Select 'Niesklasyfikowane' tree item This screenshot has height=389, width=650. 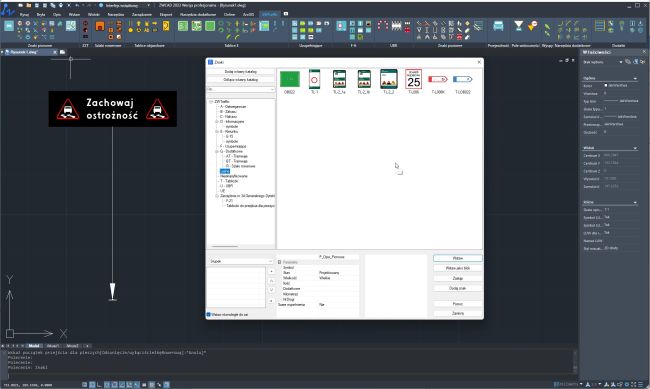pos(234,176)
